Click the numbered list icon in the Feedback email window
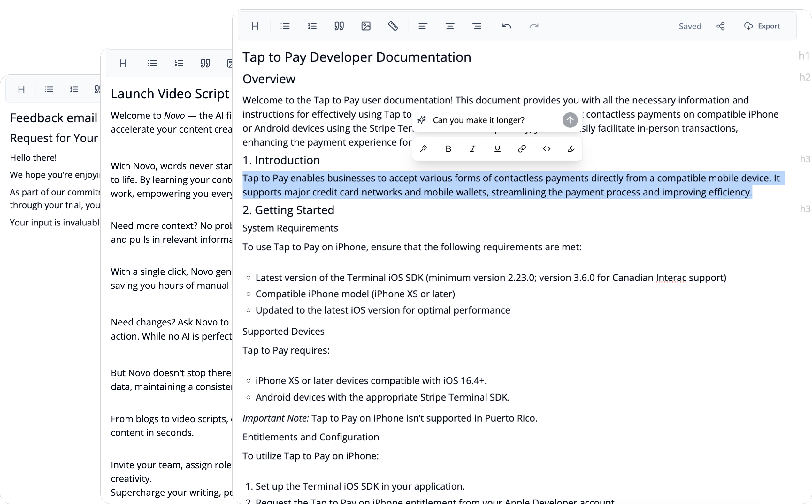Viewport: 812px width, 504px height. [x=74, y=89]
